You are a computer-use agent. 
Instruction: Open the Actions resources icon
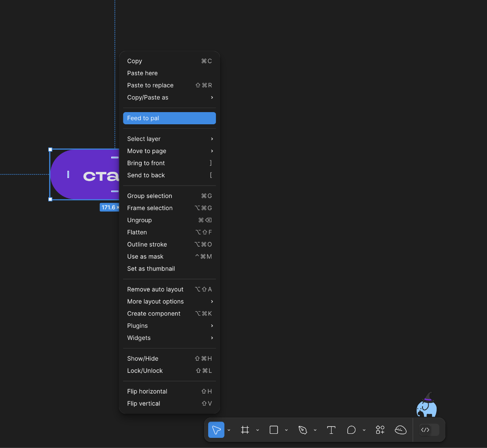(x=380, y=430)
